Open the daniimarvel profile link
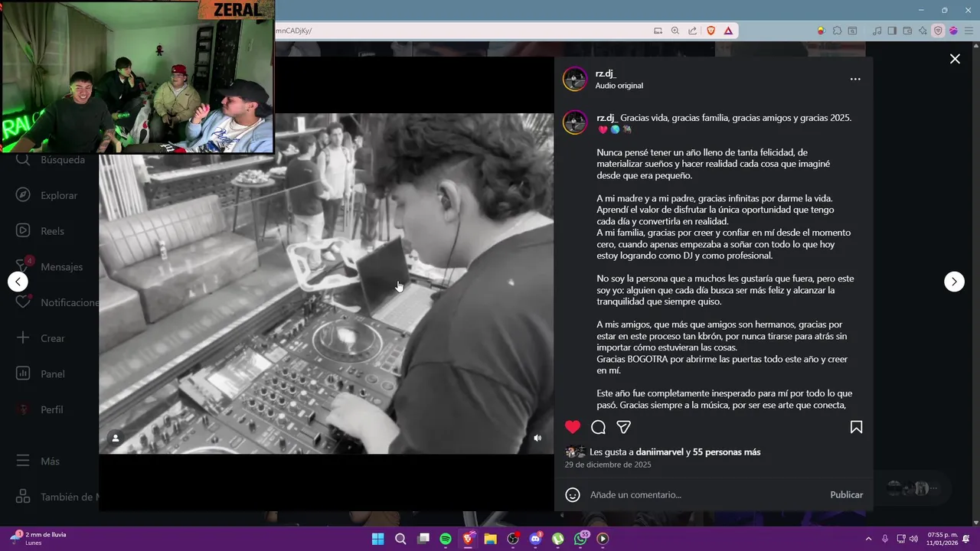Screen dimensions: 980x551 [x=659, y=452]
